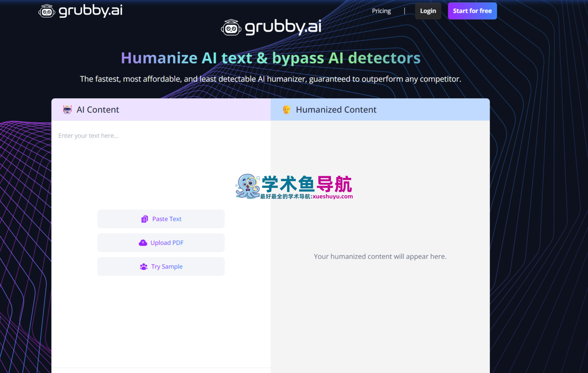
Task: Choose Upload PDF
Action: [161, 242]
